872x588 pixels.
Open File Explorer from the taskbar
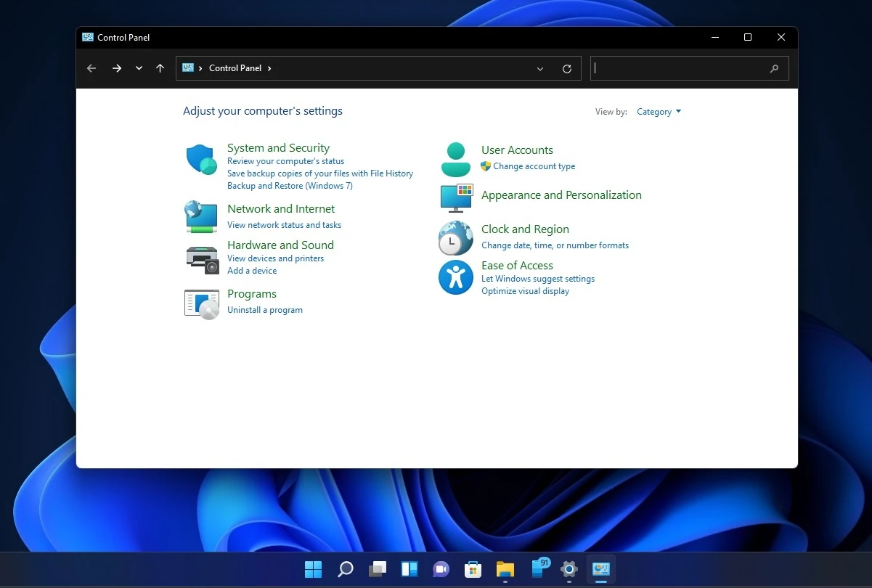pos(505,569)
